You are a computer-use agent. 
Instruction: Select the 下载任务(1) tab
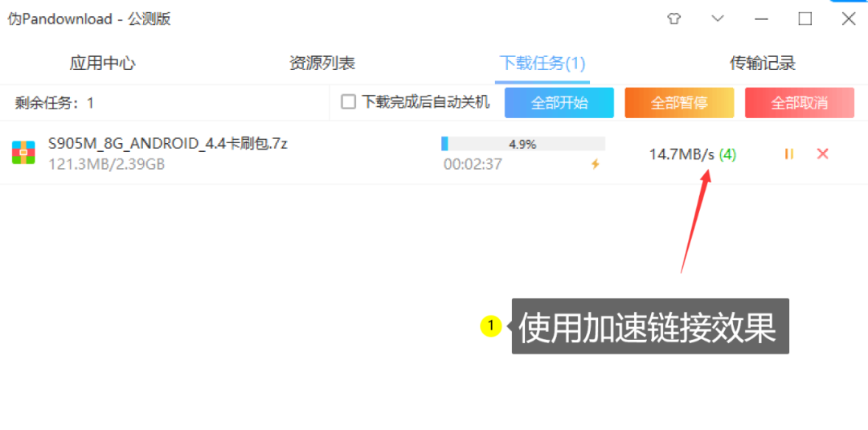(x=542, y=63)
